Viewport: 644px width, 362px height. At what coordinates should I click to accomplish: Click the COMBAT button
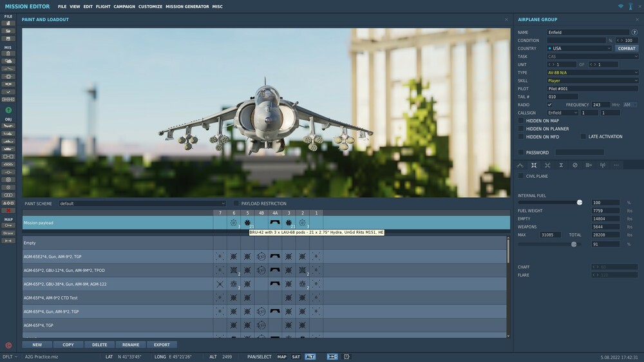coord(627,48)
